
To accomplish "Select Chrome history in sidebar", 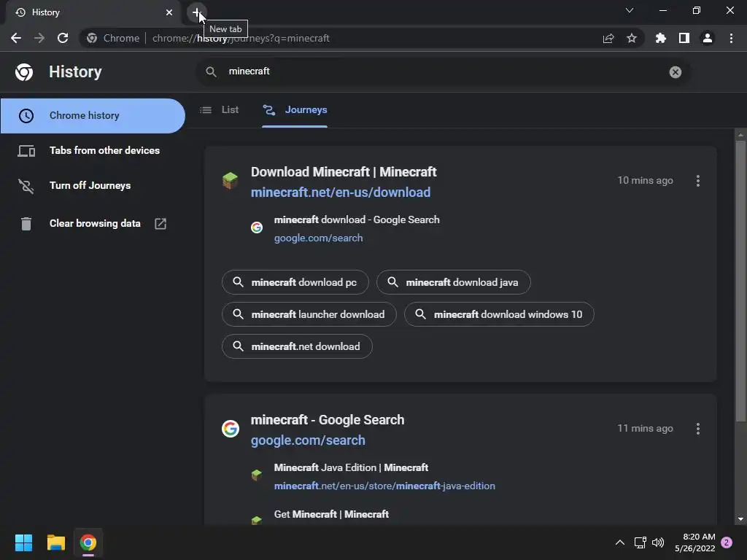I will tap(93, 116).
